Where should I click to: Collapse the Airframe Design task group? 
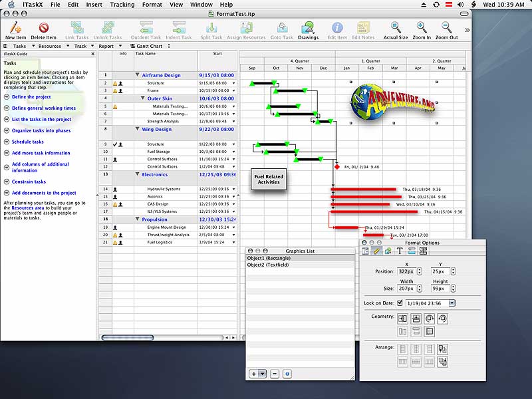click(138, 75)
